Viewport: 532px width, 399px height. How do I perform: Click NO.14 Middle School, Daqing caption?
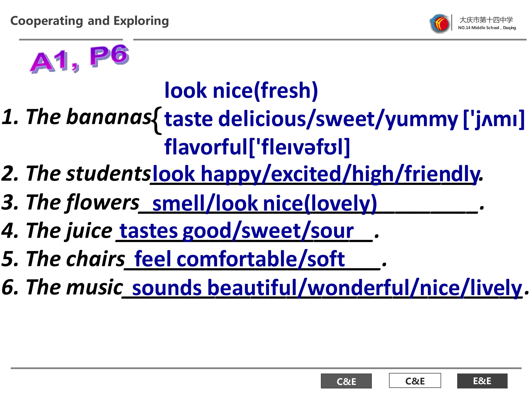pos(487,28)
